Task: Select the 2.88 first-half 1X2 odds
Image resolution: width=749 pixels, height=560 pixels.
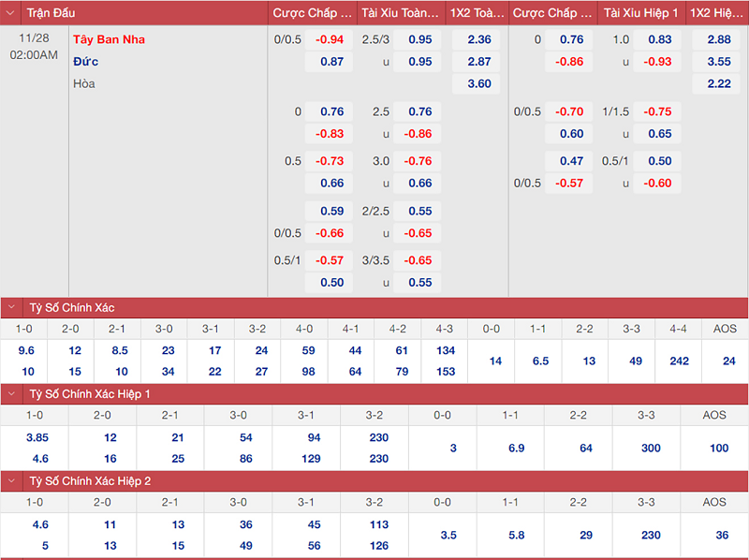Action: pyautogui.click(x=718, y=39)
